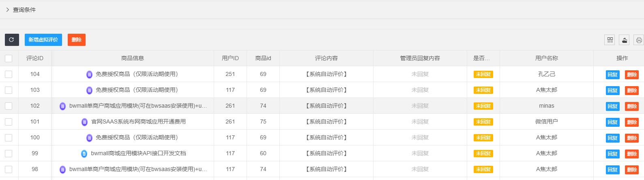This screenshot has height=180, width=644.
Task: Select checkbox for comment 101
Action: point(9,122)
